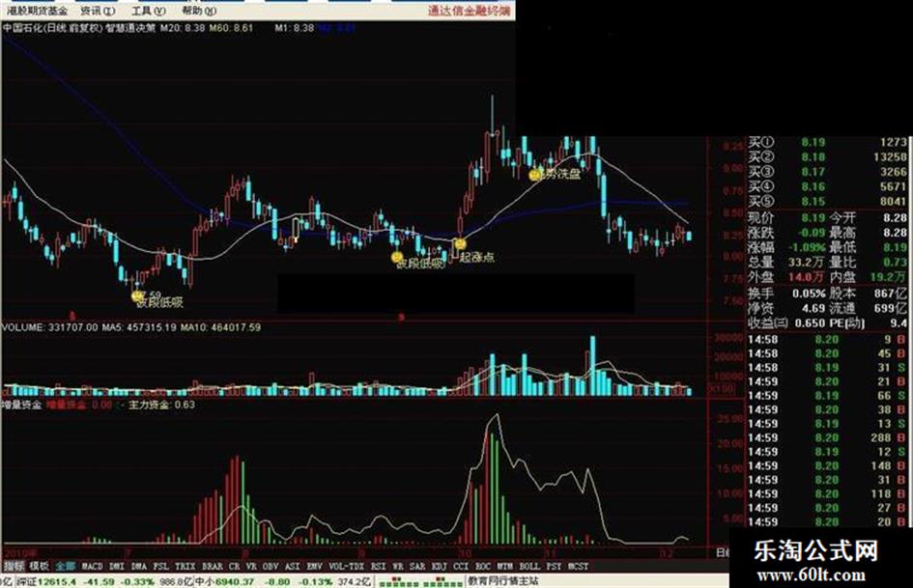Screen dimensions: 913x588
Task: Click the 内盘 19.2万 value
Action: (889, 277)
